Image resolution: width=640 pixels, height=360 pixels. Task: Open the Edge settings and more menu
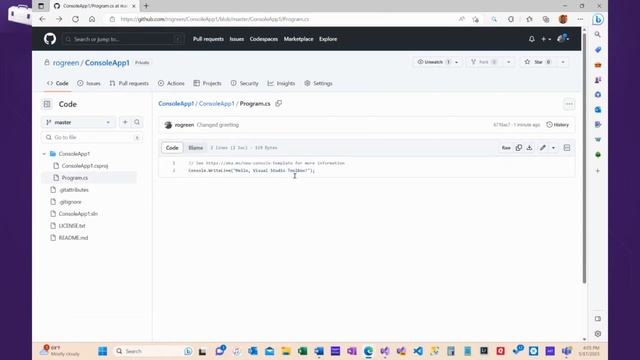pyautogui.click(x=580, y=19)
